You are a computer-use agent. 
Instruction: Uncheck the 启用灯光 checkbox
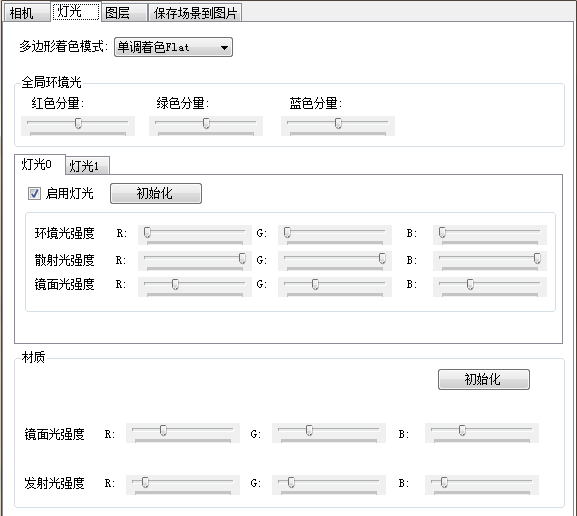(35, 193)
